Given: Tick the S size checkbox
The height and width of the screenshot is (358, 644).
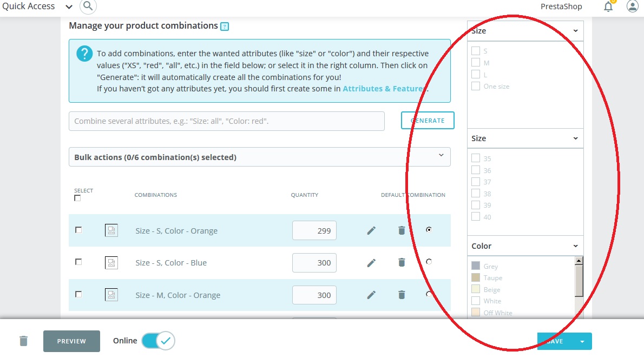Looking at the screenshot, I should tap(476, 51).
